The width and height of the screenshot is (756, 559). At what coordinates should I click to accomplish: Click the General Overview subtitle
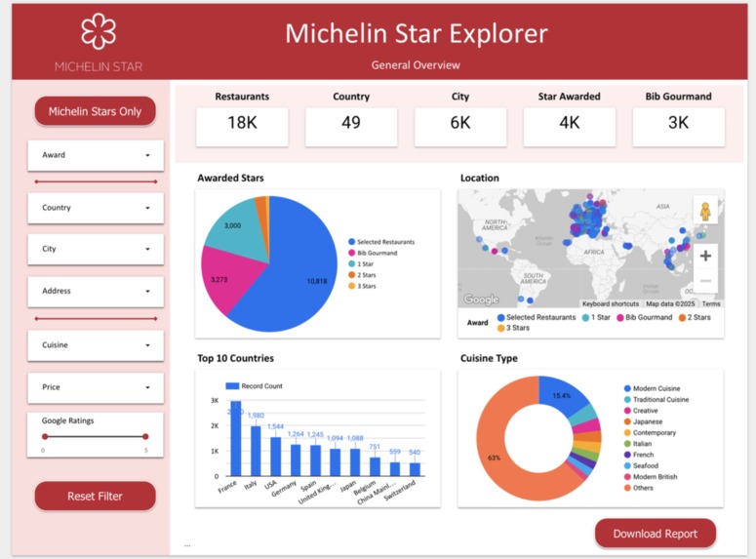[x=416, y=65]
